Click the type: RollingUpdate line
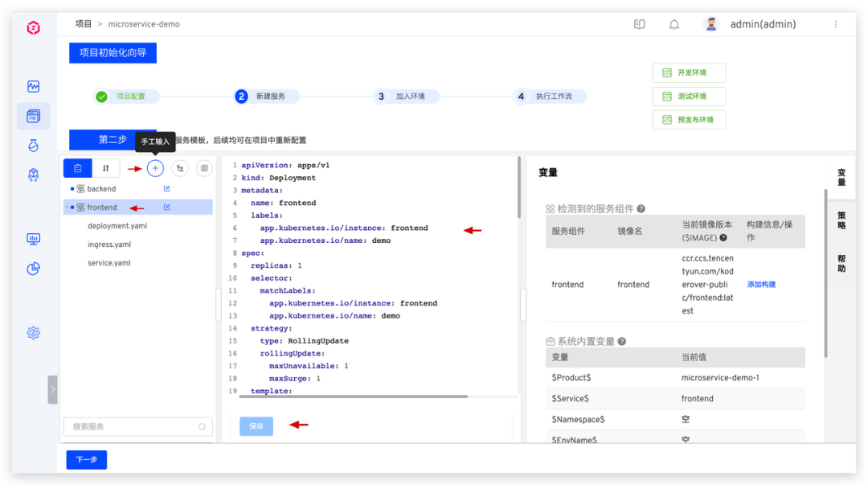This screenshot has height=485, width=868. 304,341
